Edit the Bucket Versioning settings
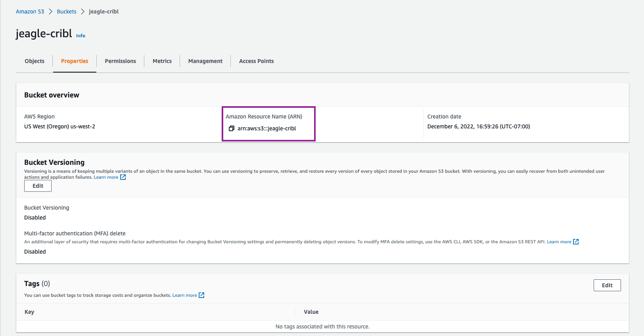Image resolution: width=644 pixels, height=336 pixels. 38,186
